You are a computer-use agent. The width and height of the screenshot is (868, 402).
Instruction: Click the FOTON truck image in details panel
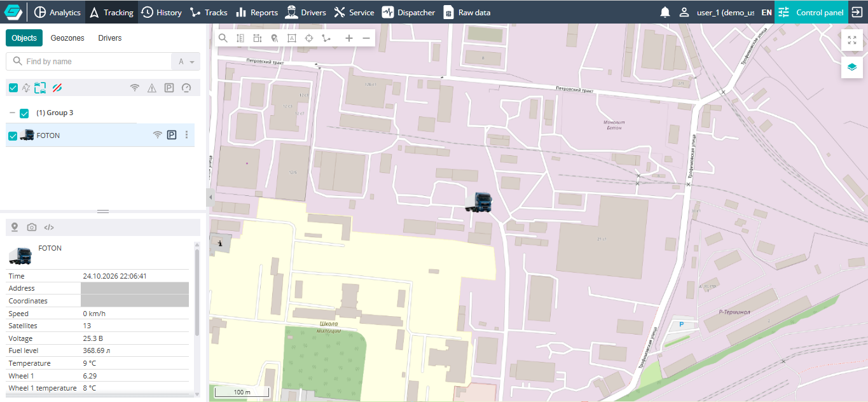pos(20,256)
